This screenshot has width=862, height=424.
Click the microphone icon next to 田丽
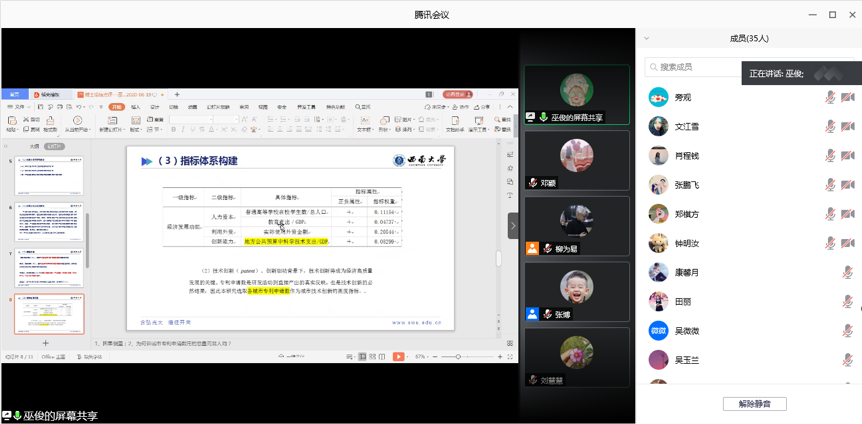848,301
